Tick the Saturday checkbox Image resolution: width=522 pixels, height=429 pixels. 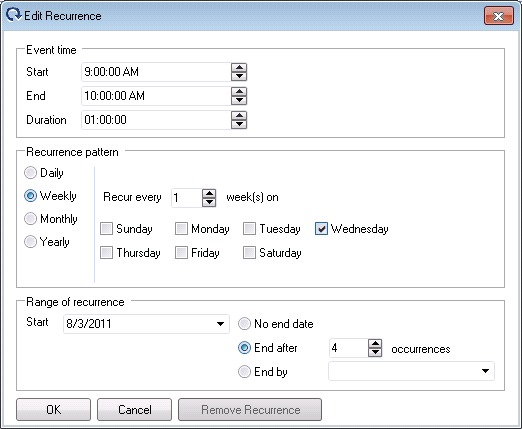point(249,253)
